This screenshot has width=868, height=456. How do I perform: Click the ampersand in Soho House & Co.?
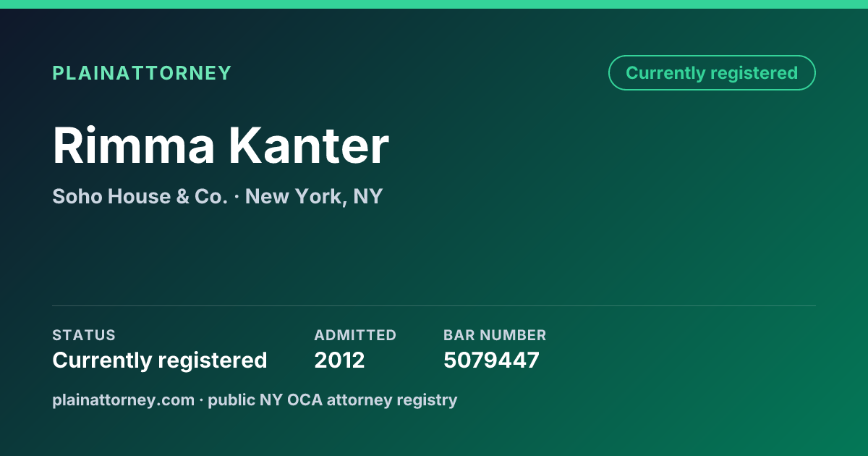[182, 196]
